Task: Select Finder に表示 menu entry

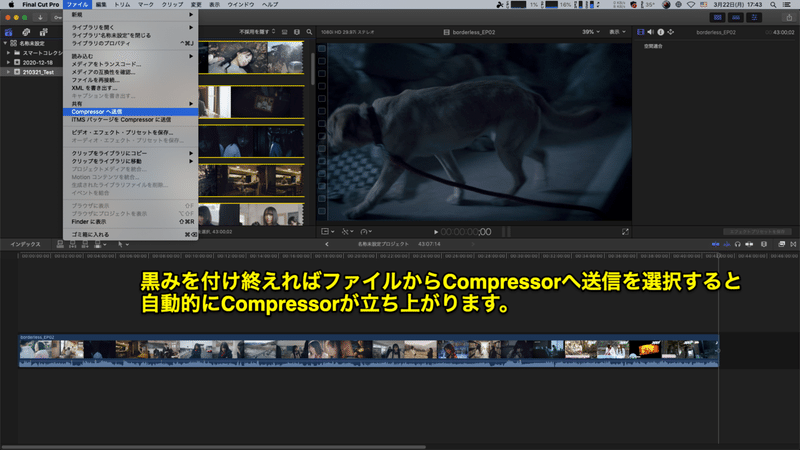Action: 131,222
